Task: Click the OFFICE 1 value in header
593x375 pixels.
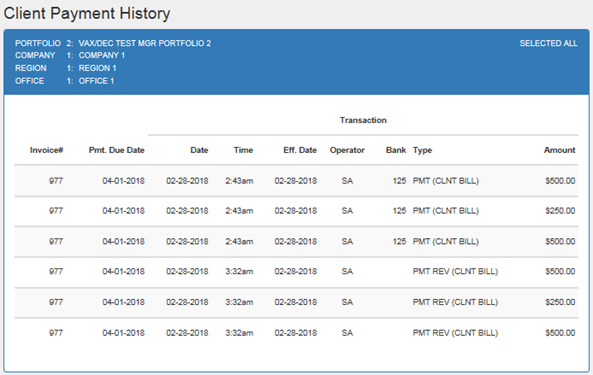Action: click(96, 81)
